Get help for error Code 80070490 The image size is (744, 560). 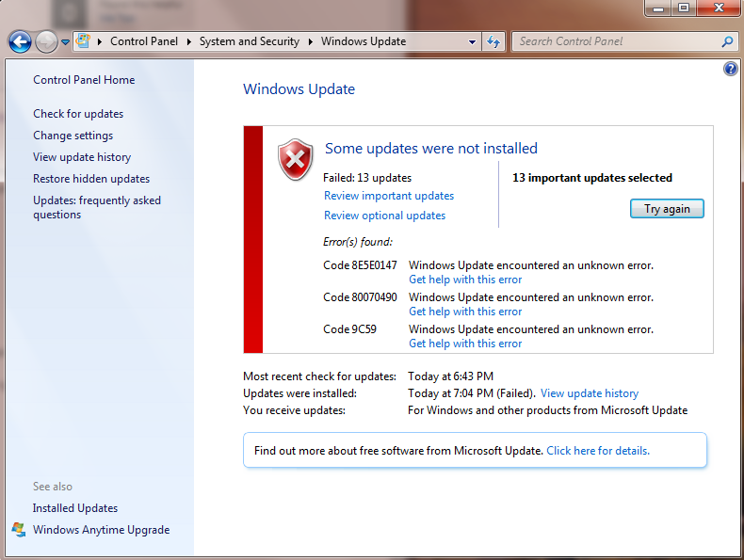point(465,312)
